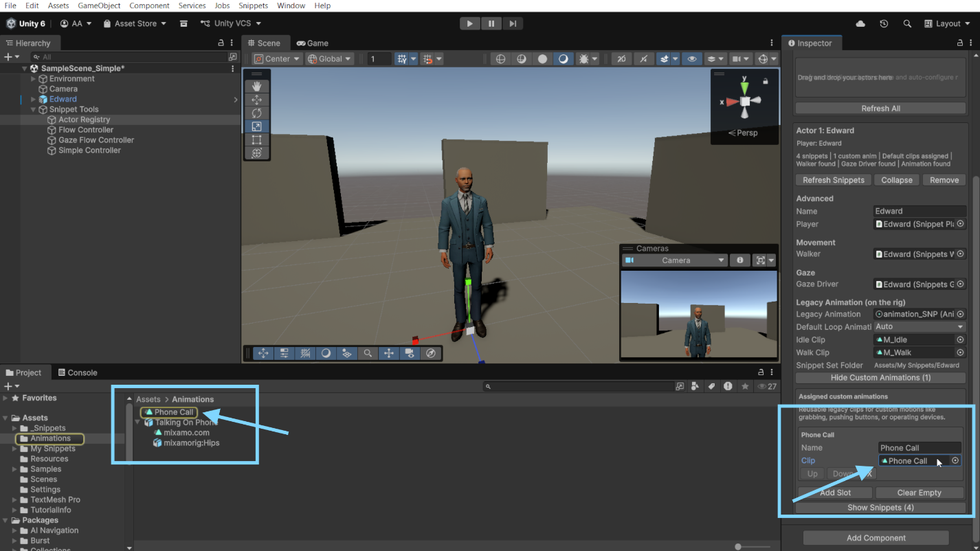
Task: Toggle grid visibility in scene toolbar
Action: point(403,59)
